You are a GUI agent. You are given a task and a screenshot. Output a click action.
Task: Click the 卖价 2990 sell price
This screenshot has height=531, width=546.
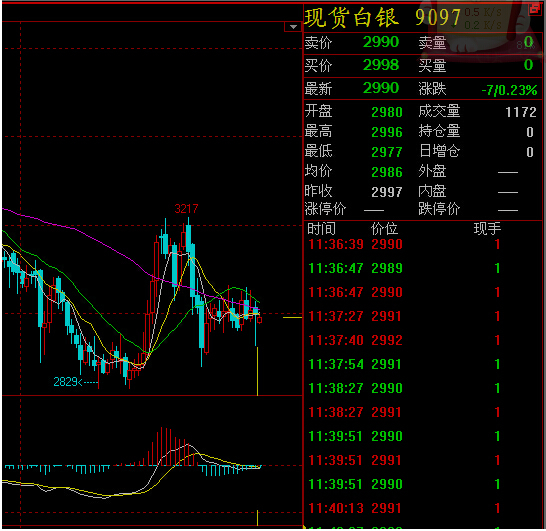[381, 42]
